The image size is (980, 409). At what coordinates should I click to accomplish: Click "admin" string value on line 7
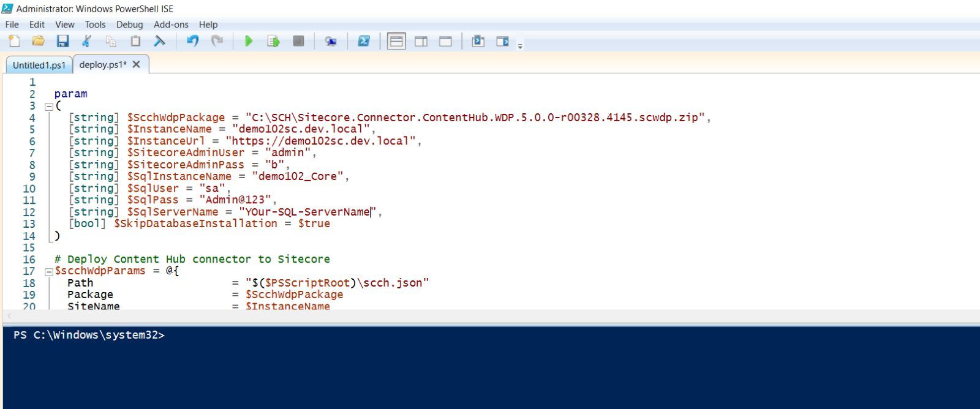(x=288, y=153)
